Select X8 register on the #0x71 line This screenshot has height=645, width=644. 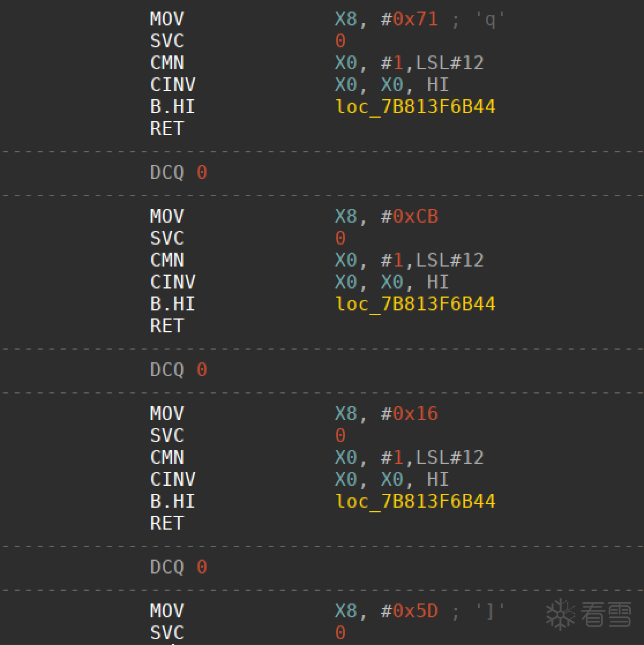[346, 20]
